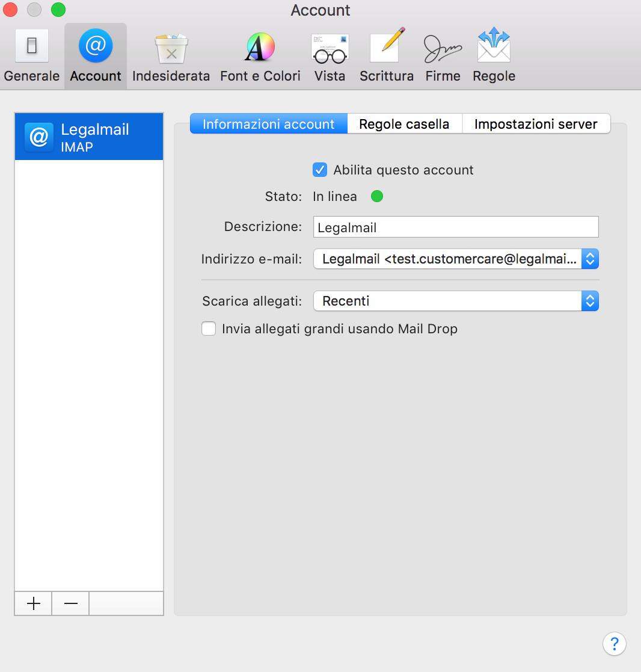Select the Informazioni account tab
This screenshot has height=672, width=641.
click(x=268, y=124)
